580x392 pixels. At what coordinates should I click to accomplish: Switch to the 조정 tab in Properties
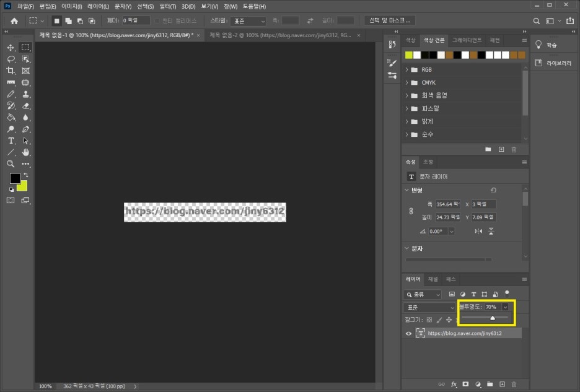pos(428,162)
